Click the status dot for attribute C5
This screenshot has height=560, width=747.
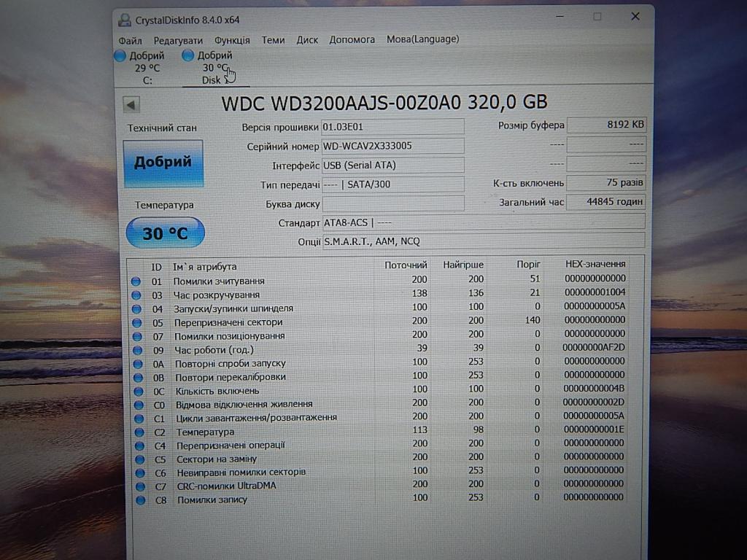pos(139,459)
